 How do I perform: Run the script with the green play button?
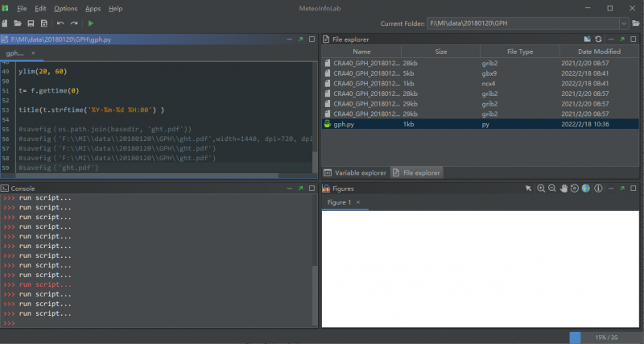click(x=91, y=23)
